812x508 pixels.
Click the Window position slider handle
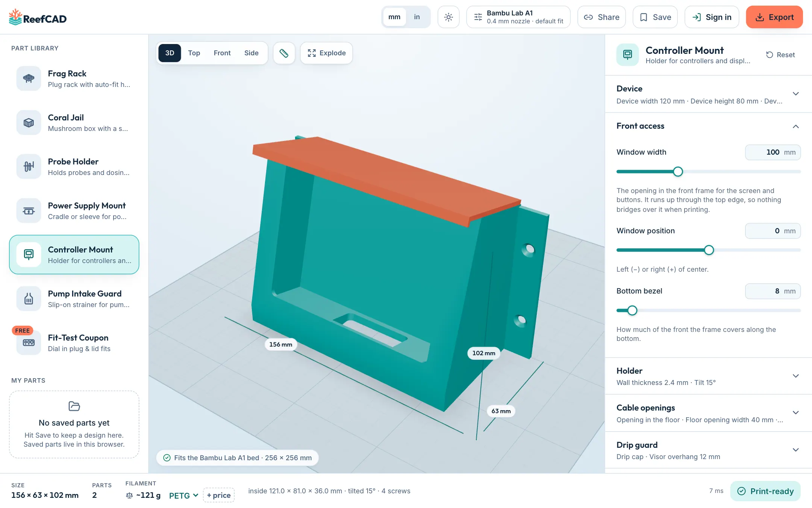709,250
